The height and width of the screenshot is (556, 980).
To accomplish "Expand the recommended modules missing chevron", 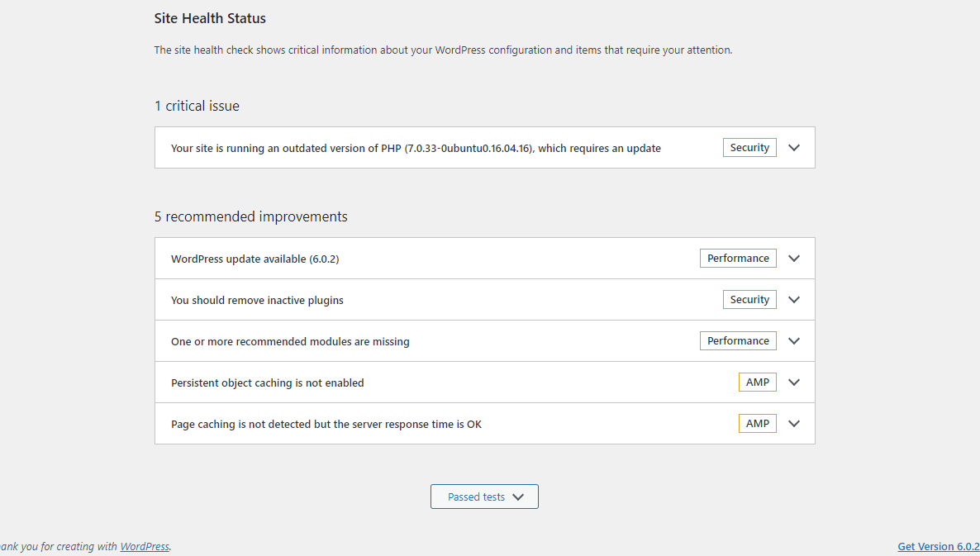I will (794, 341).
